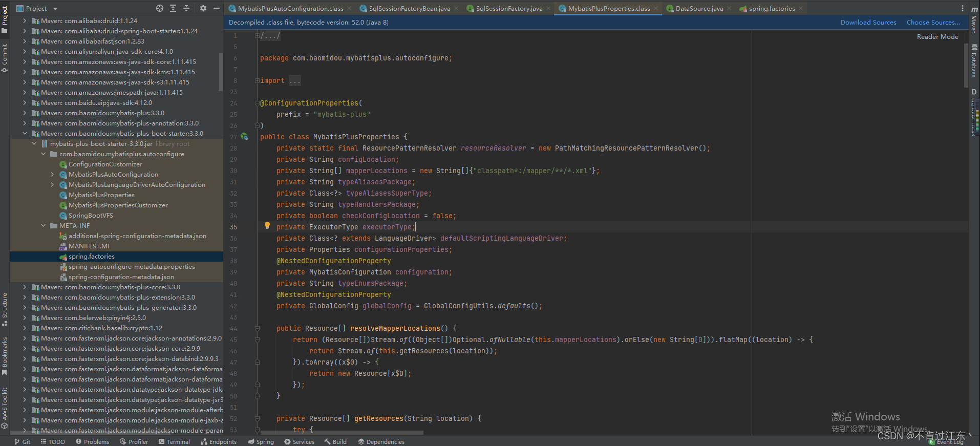Viewport: 980px width, 446px height.
Task: Open the Problems tool window
Action: [92, 441]
